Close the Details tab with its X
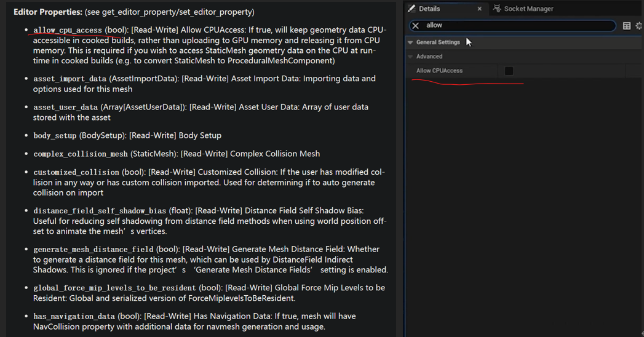The image size is (644, 337). coord(479,9)
